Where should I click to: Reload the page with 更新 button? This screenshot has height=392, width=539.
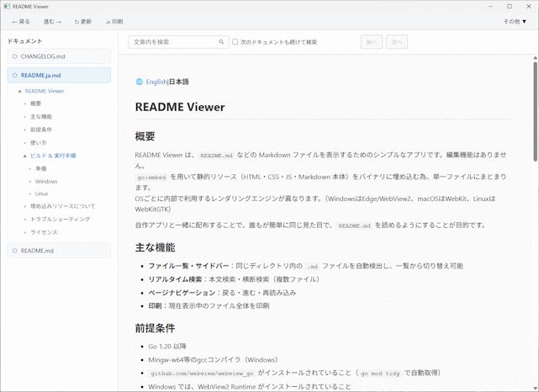click(x=83, y=22)
